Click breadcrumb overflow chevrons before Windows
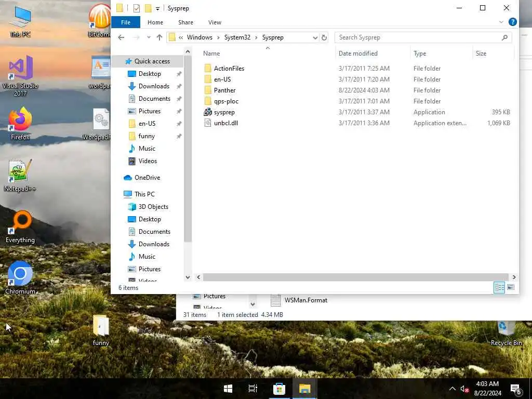The width and height of the screenshot is (532, 399). (181, 37)
